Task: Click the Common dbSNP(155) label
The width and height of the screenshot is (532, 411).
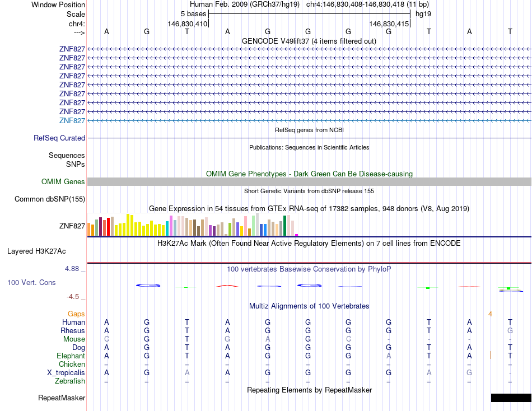Action: click(x=50, y=199)
